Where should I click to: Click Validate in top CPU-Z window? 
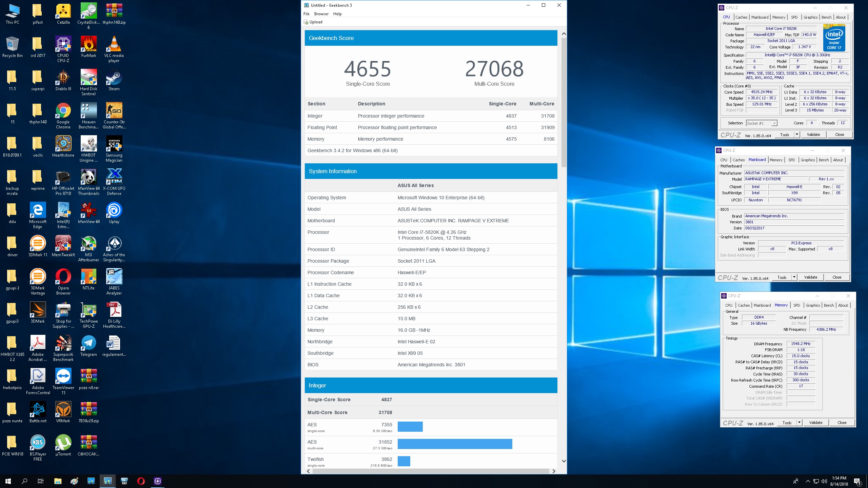click(813, 135)
